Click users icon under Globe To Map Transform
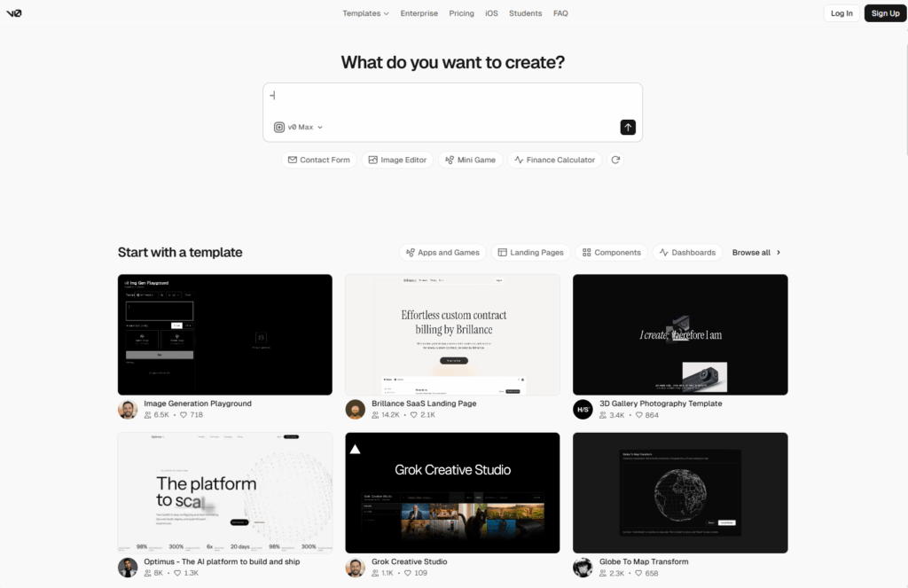 coord(603,573)
